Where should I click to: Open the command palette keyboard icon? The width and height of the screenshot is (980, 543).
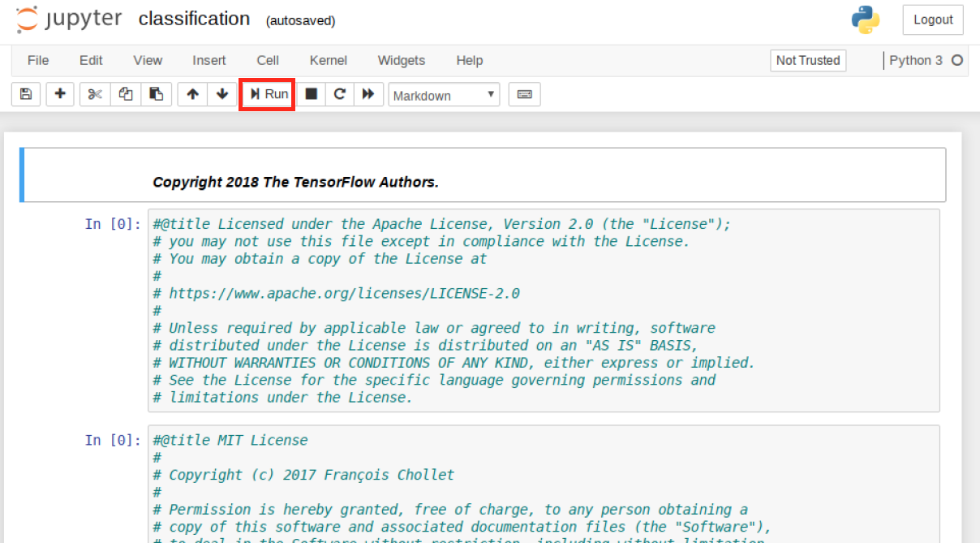(524, 94)
